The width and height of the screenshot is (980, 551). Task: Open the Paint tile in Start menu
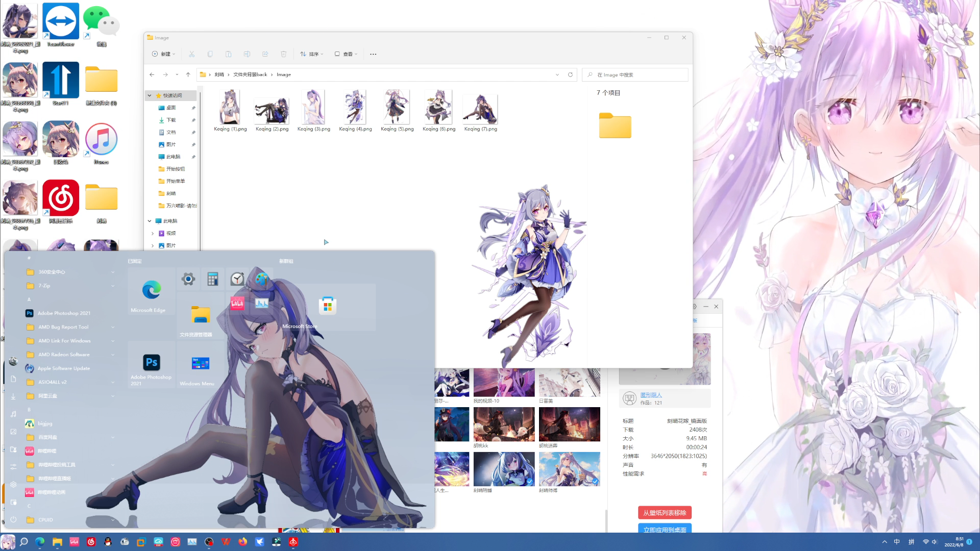click(x=261, y=279)
